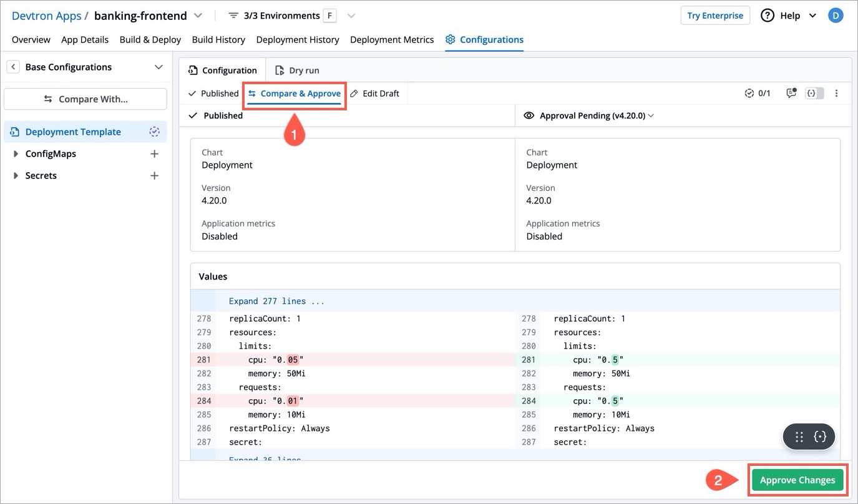The width and height of the screenshot is (858, 504).
Task: Add a new ConfigMap with plus icon
Action: 155,154
